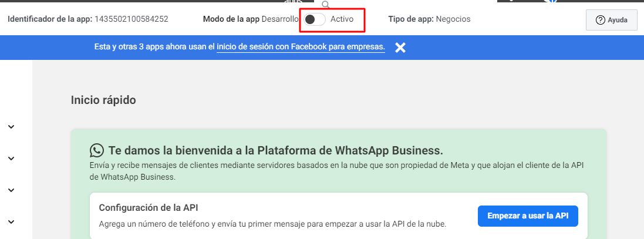The height and width of the screenshot is (239, 644).
Task: Toggle the app mode switch to Activo
Action: pos(315,19)
